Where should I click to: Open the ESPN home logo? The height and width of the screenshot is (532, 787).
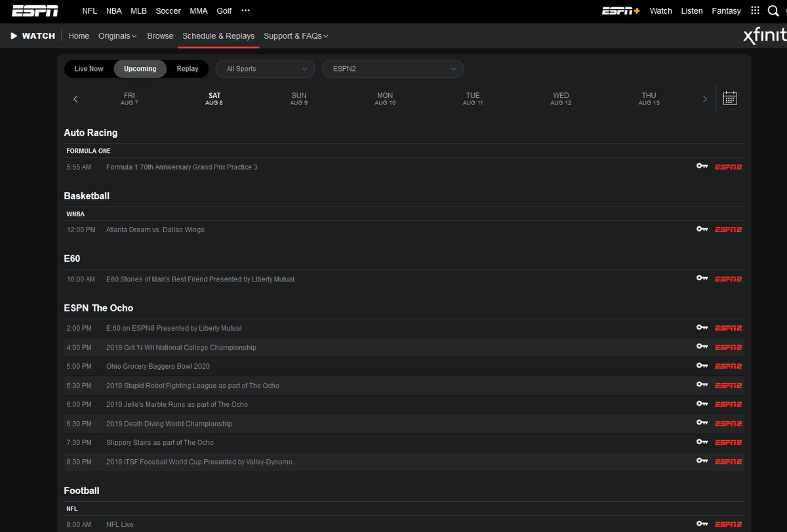[x=35, y=11]
